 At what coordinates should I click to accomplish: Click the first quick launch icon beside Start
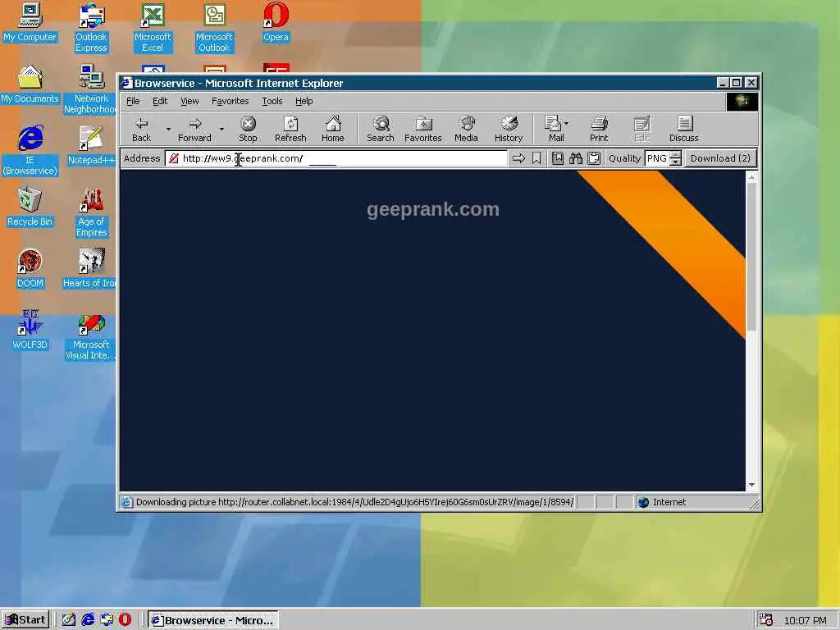tap(69, 620)
